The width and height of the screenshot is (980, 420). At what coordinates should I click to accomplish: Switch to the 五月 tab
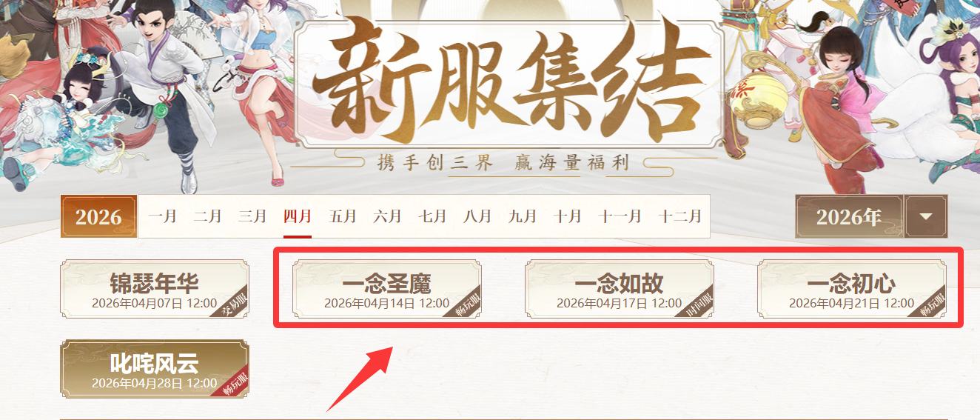pyautogui.click(x=343, y=216)
